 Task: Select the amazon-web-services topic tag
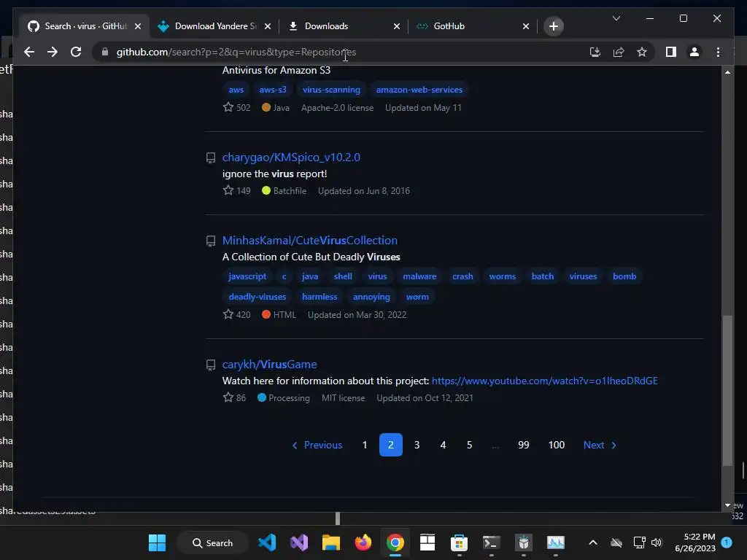419,90
